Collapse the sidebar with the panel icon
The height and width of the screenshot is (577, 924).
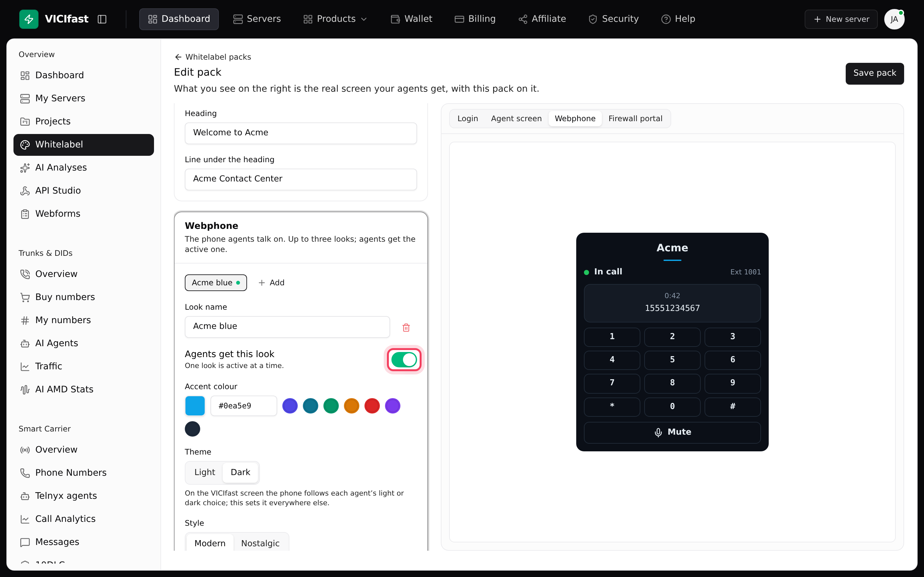(102, 19)
